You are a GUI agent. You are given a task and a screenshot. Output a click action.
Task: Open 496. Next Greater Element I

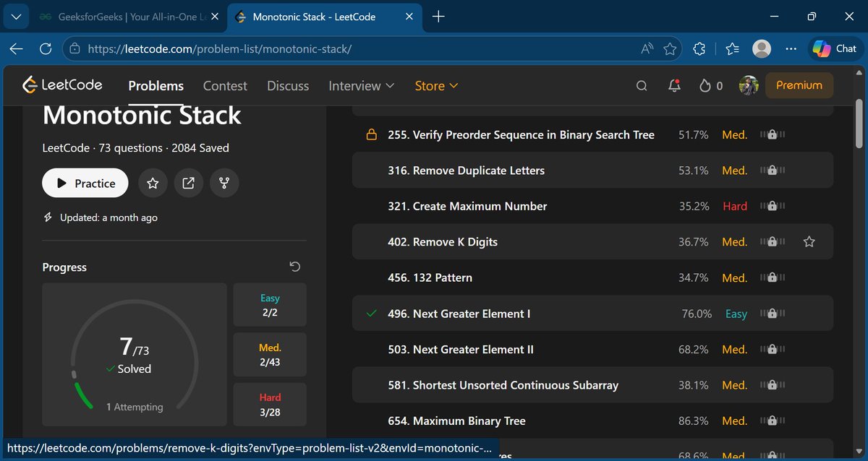459,314
